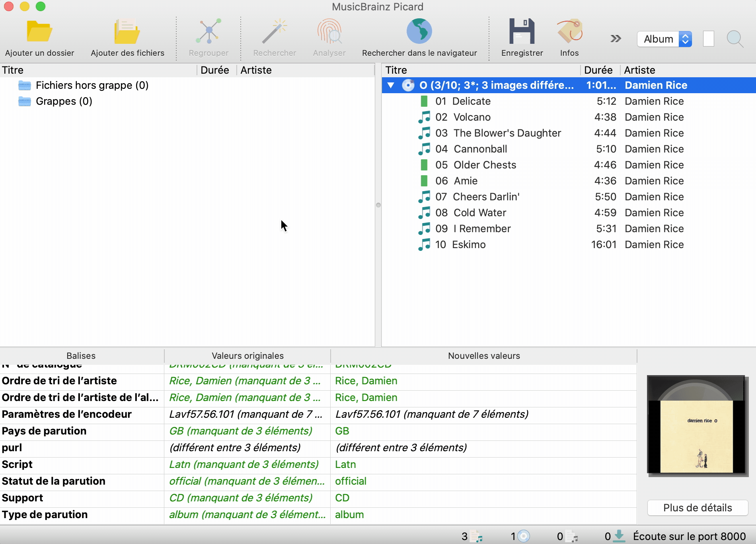Click the Rechercher magic wand icon
This screenshot has height=544, width=756.
coord(275,31)
